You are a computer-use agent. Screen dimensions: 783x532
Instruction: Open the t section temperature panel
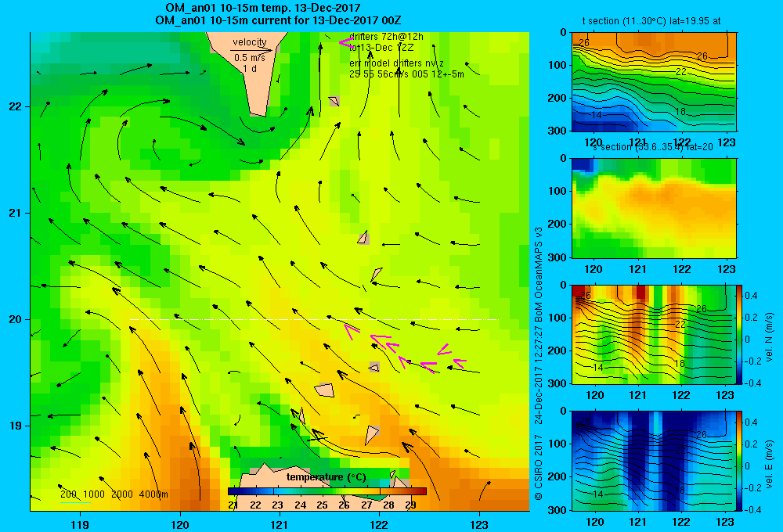[x=654, y=81]
